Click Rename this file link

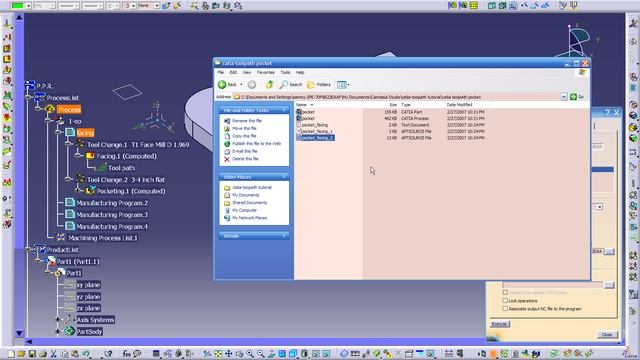[x=247, y=121]
